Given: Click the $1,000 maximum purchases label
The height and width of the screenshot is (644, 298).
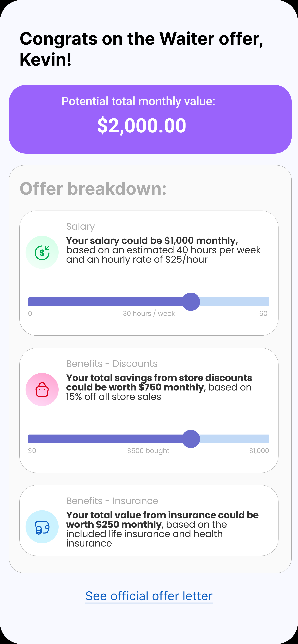Looking at the screenshot, I should point(259,451).
